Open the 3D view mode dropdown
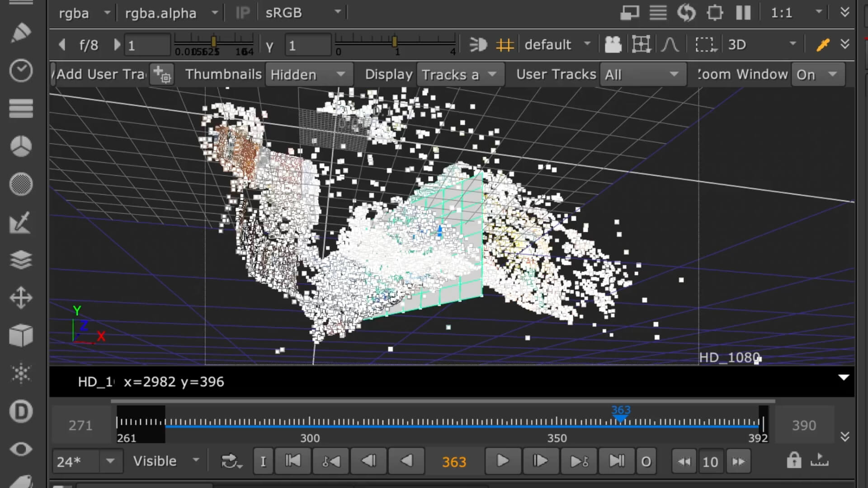The image size is (868, 488). click(x=762, y=45)
